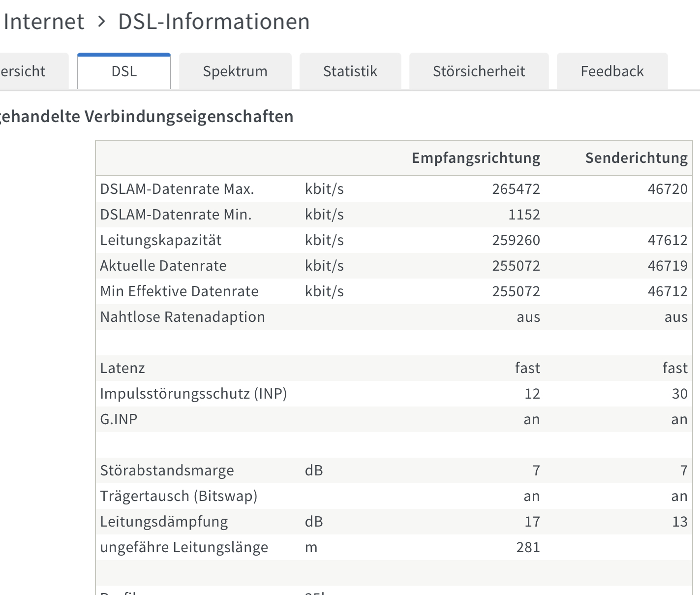Click the G.INP row label

119,419
